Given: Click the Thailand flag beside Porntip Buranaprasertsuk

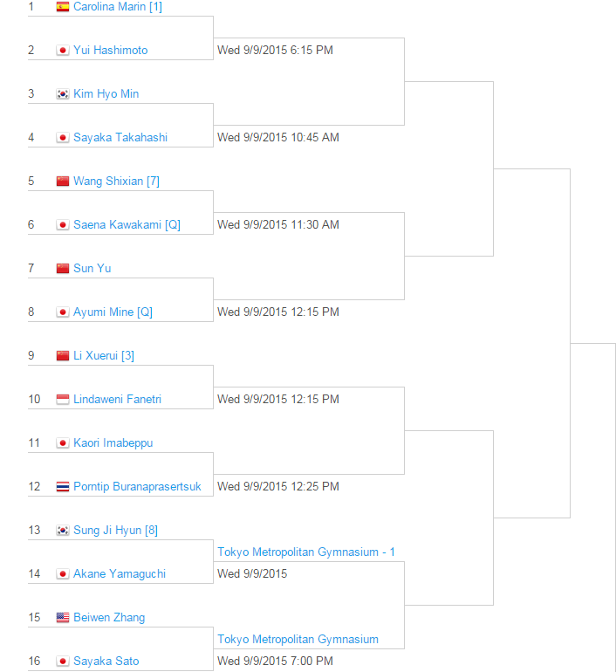Looking at the screenshot, I should (x=62, y=487).
